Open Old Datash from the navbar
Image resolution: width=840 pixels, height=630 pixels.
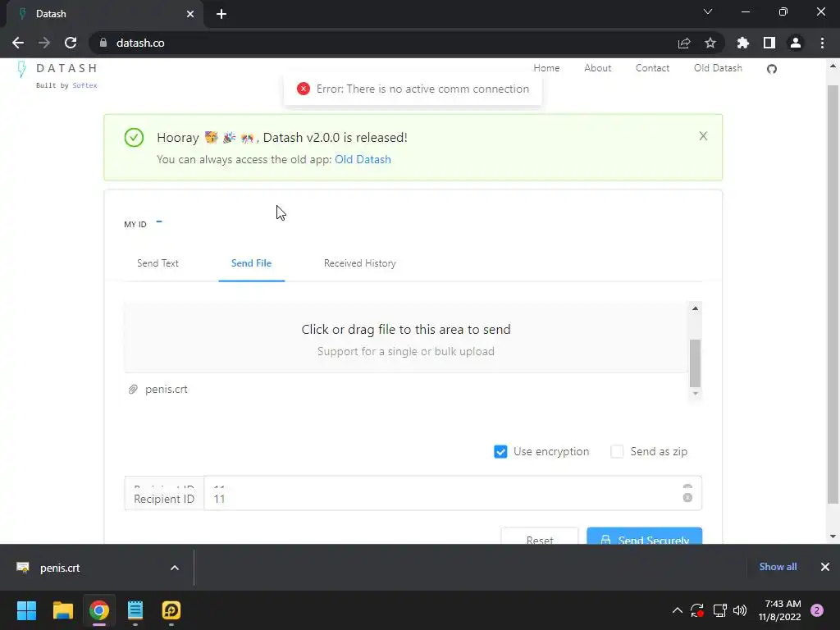click(718, 68)
